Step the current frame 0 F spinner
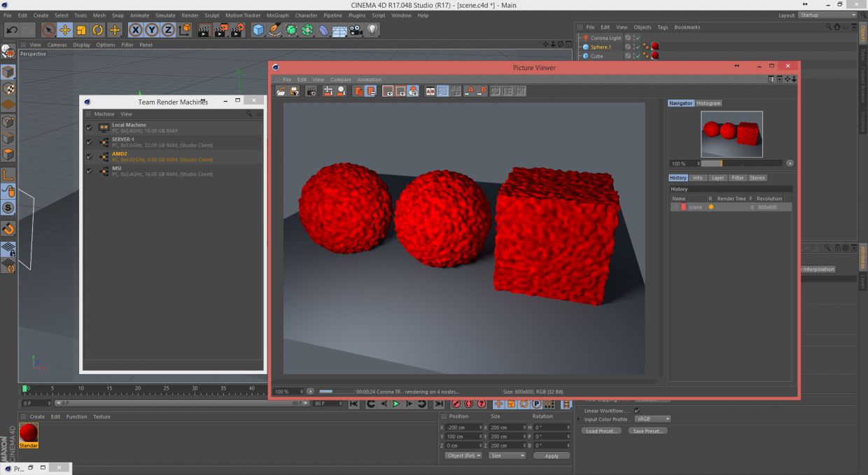This screenshot has height=475, width=868. (x=49, y=404)
